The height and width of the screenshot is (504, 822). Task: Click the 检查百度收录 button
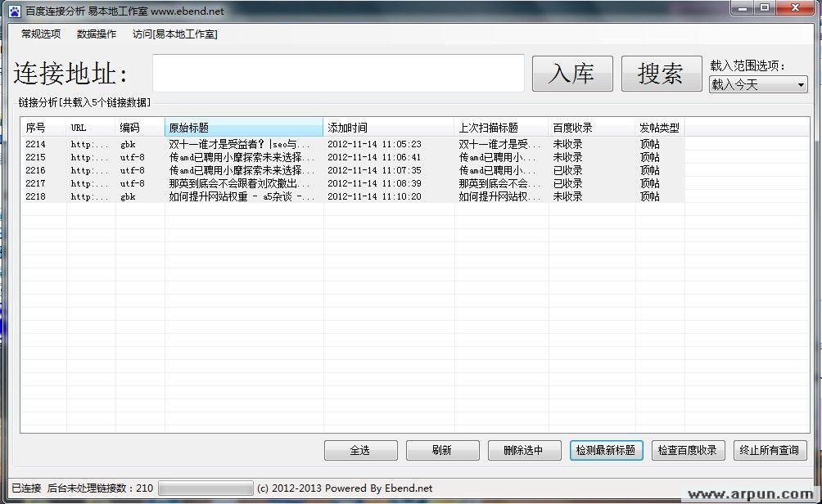point(688,450)
